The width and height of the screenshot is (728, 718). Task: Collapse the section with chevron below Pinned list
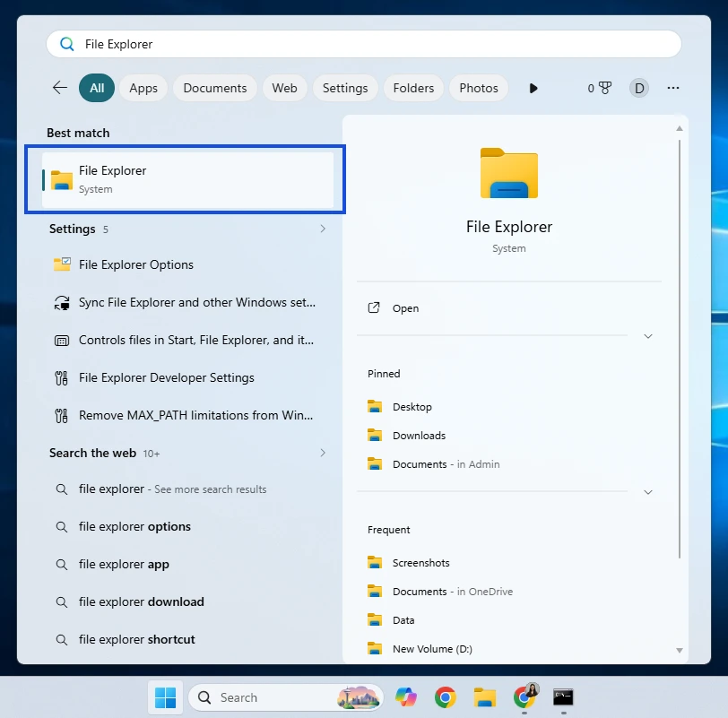click(x=648, y=492)
